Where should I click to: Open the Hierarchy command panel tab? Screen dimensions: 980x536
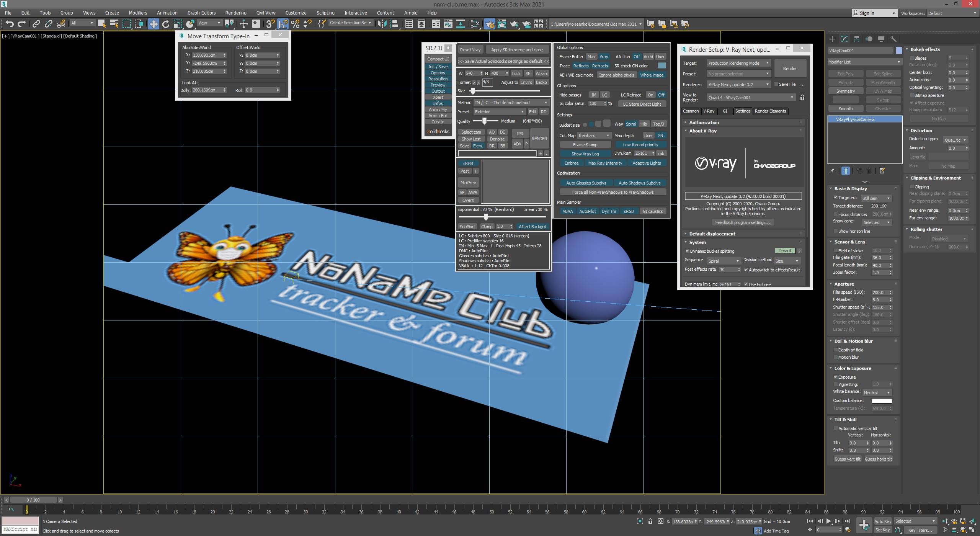pyautogui.click(x=857, y=39)
